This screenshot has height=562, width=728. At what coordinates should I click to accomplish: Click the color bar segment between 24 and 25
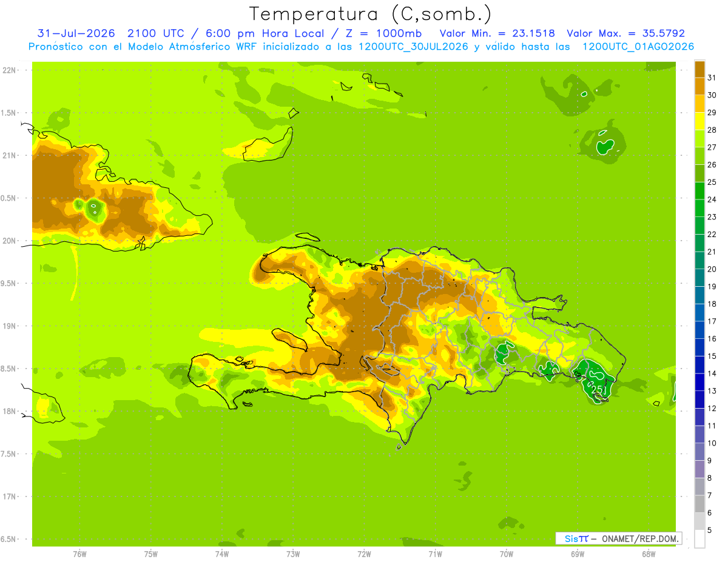point(699,190)
